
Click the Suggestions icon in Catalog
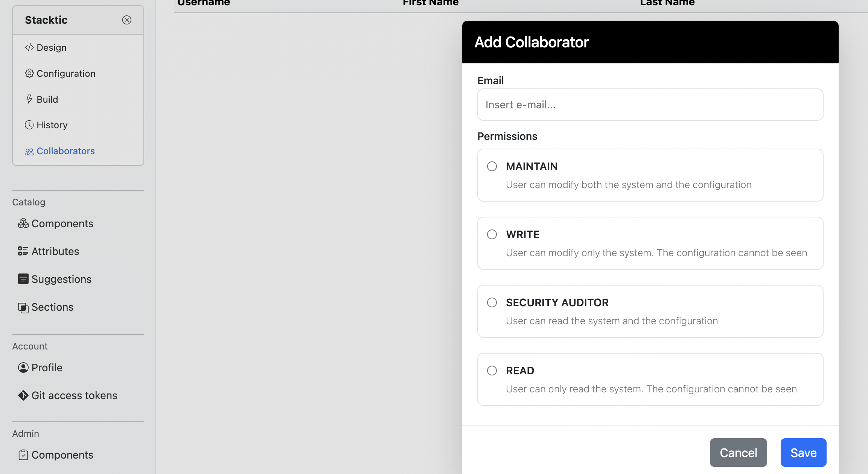pos(23,279)
